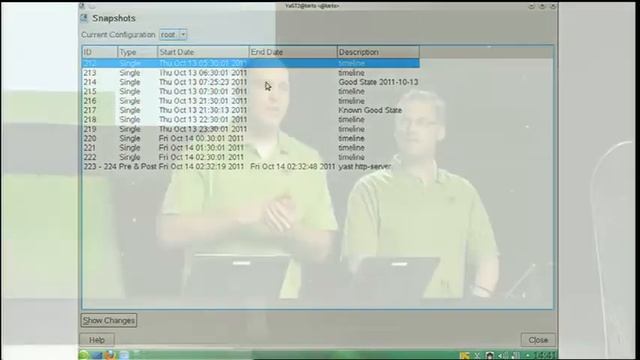Select the snapshot described as Good State 2011-10-13
This screenshot has height=360, width=640.
[251, 82]
